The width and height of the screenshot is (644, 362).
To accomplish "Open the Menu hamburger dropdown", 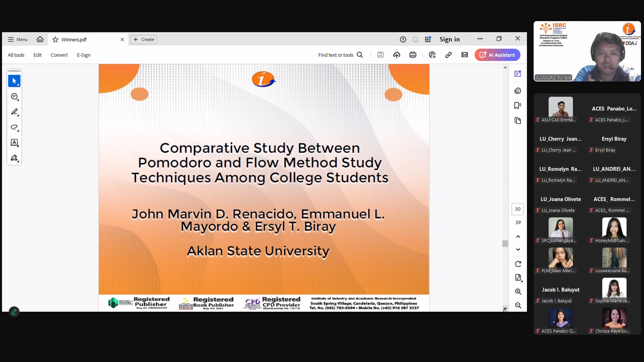I will coord(17,40).
